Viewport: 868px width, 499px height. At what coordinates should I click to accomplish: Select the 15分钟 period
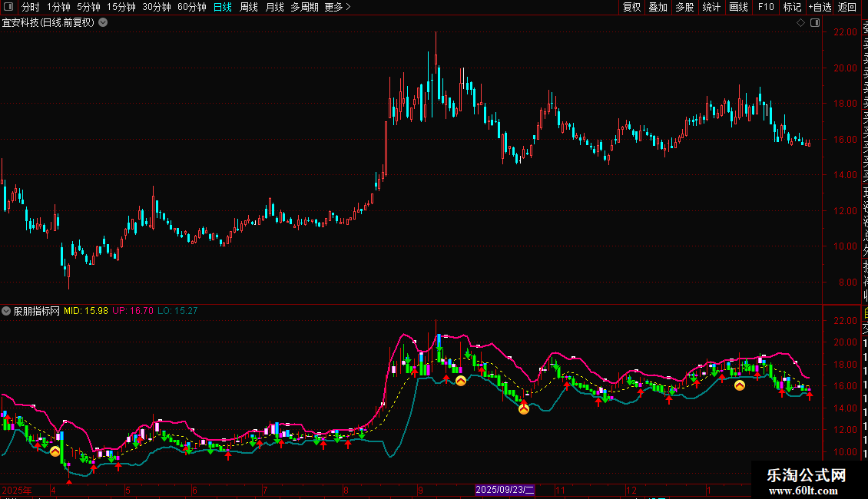coord(121,7)
